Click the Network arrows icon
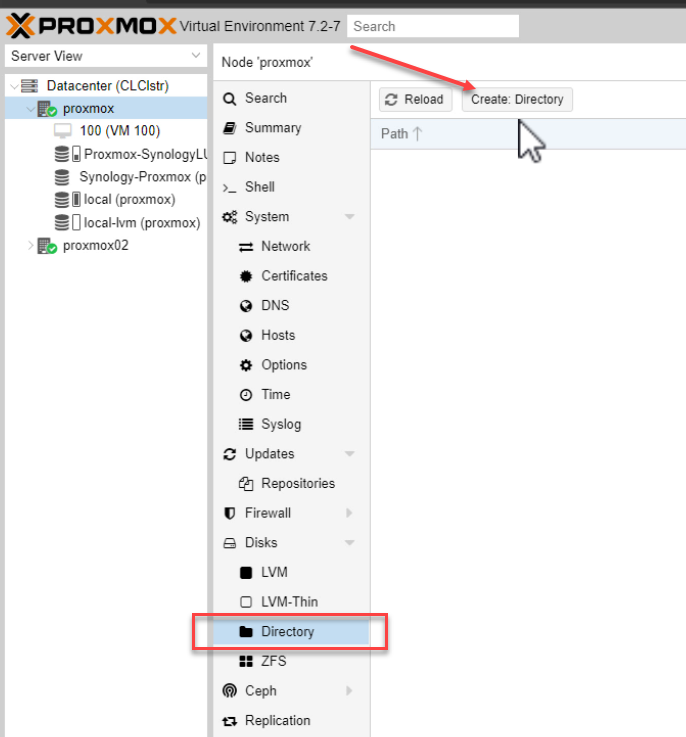Viewport: 686px width, 737px height. [246, 247]
